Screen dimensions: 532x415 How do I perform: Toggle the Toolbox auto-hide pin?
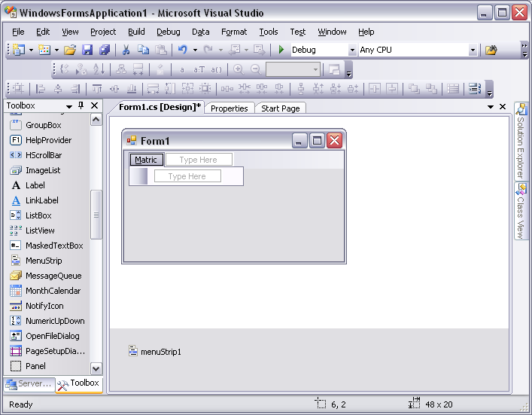82,106
